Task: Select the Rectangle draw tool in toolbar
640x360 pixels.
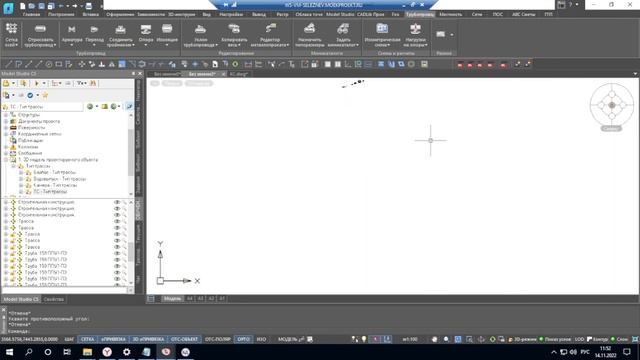Action: tap(59, 64)
